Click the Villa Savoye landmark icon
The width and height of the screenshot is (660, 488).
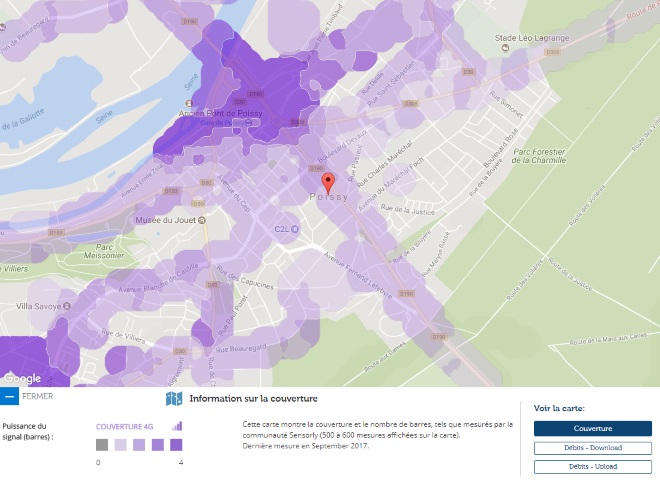pyautogui.click(x=66, y=306)
